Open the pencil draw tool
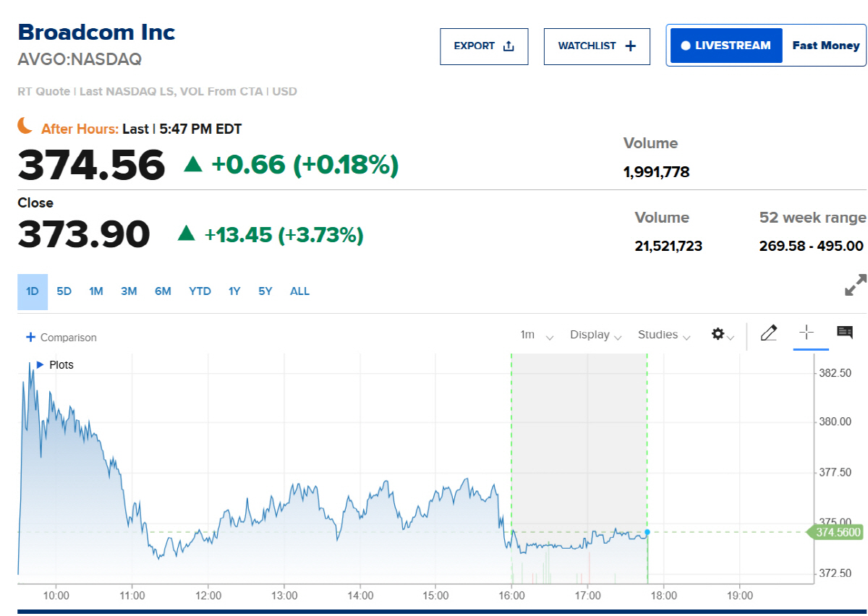This screenshot has height=616, width=868. click(769, 333)
